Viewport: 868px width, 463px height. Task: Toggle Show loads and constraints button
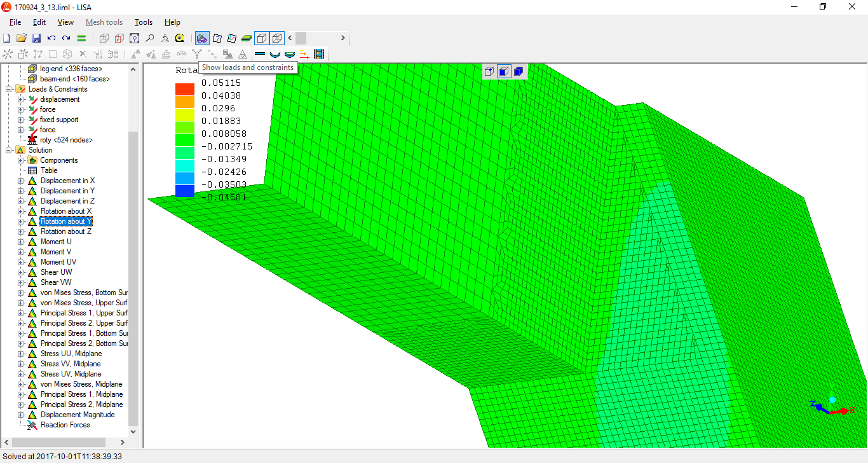pyautogui.click(x=202, y=38)
